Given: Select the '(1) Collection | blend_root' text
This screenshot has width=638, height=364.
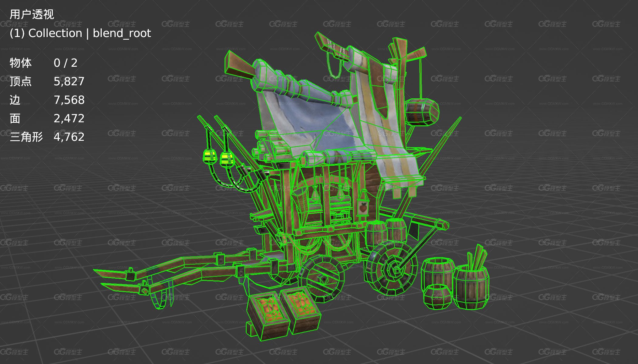Looking at the screenshot, I should pos(80,33).
